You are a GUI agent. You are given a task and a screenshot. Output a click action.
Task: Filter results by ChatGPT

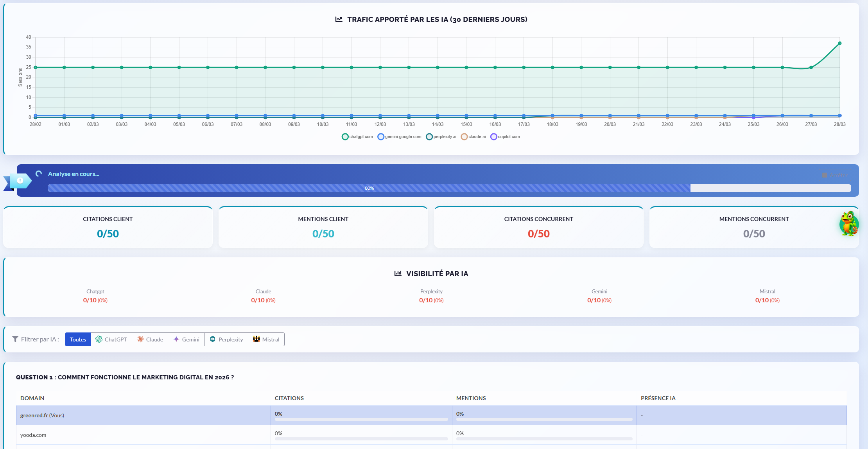pyautogui.click(x=111, y=339)
